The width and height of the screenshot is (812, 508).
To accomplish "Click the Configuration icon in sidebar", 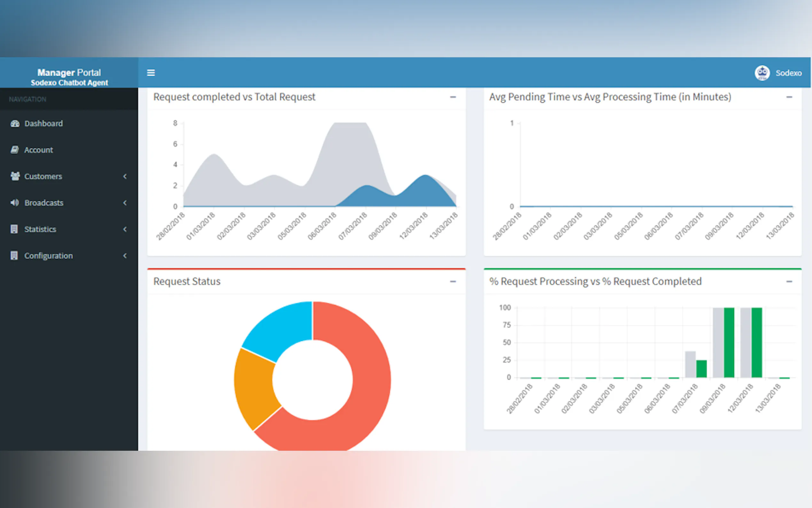I will point(15,255).
